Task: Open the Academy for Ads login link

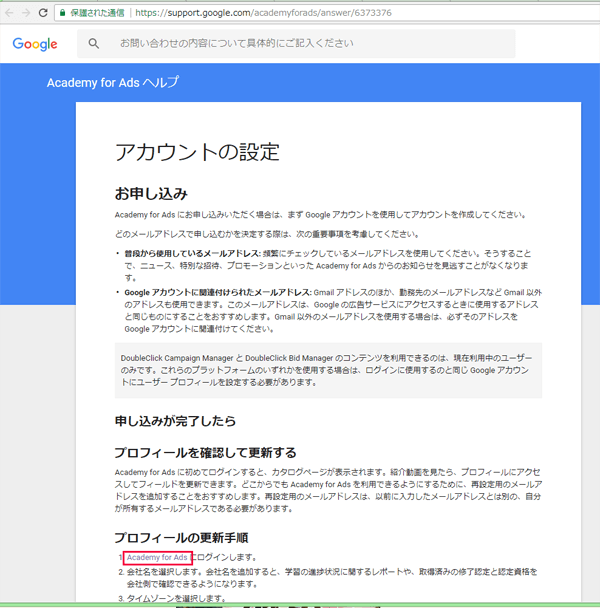Action: (157, 557)
